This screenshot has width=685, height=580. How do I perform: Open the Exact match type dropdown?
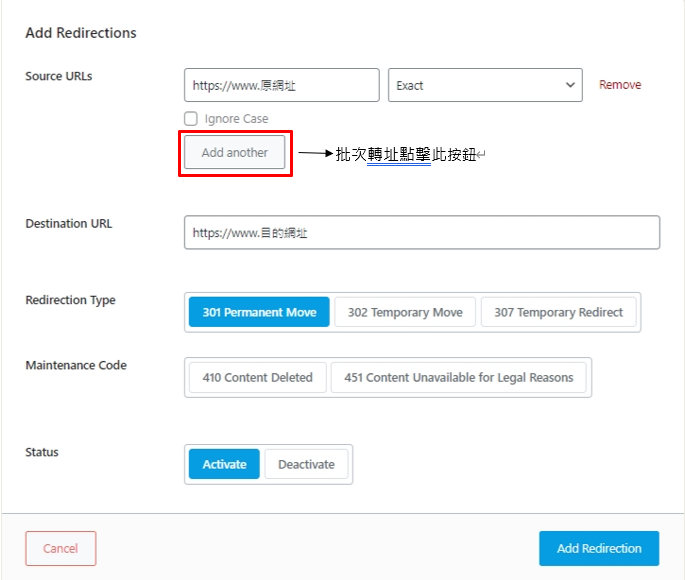pos(485,85)
